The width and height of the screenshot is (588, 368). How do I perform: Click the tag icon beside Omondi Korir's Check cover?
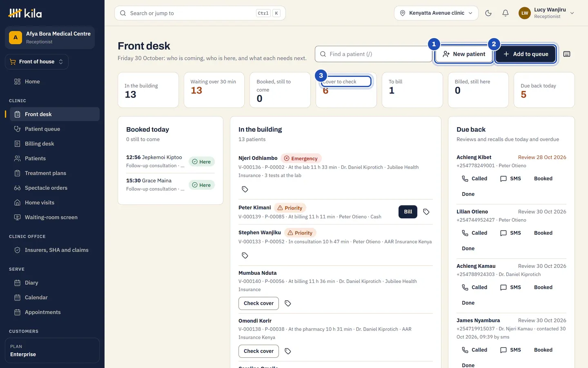point(288,351)
